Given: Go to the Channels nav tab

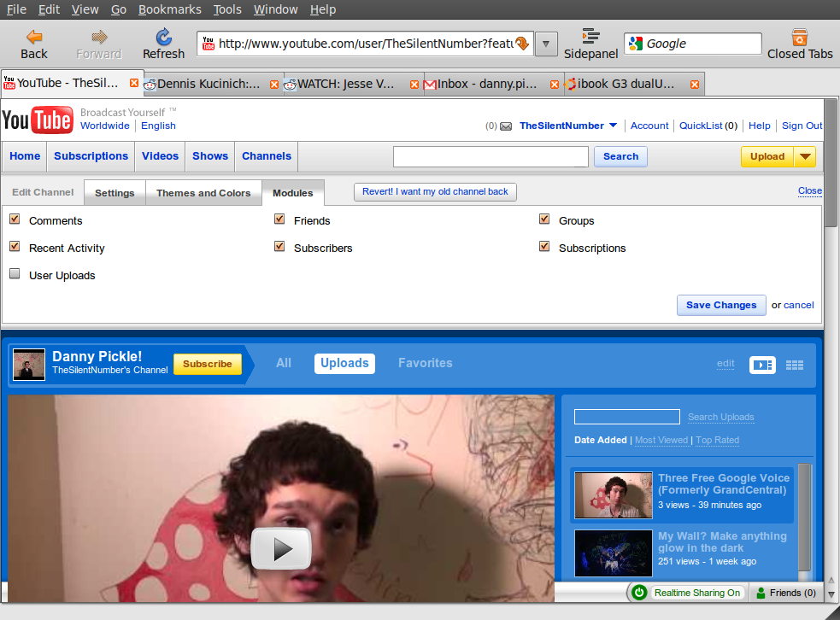Looking at the screenshot, I should (267, 156).
